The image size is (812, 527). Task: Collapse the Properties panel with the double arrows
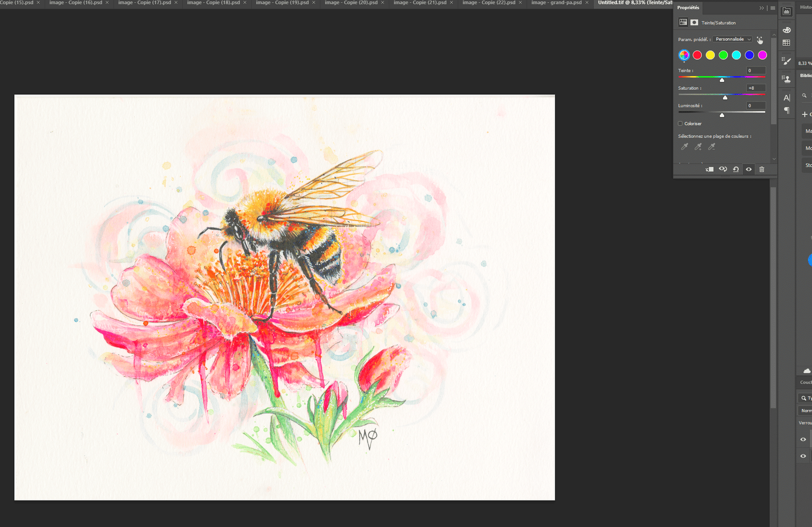(761, 8)
